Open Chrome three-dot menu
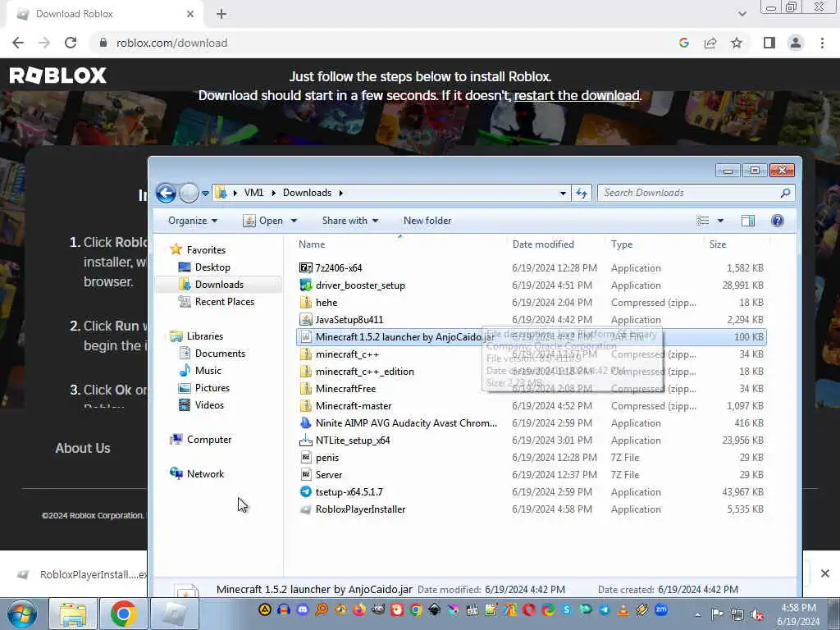 (822, 43)
